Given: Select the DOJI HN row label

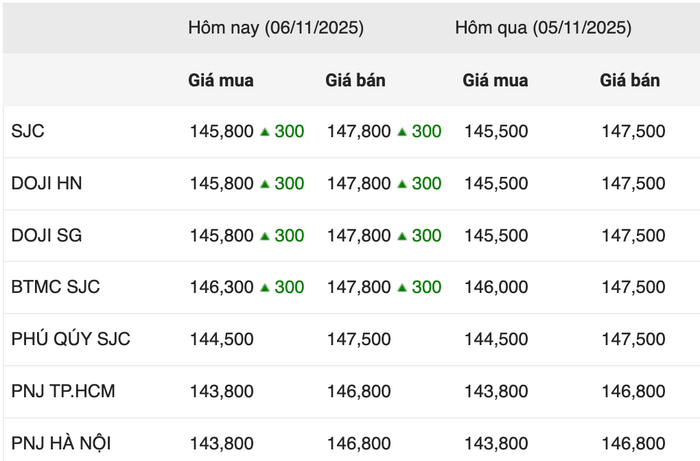Looking at the screenshot, I should point(46,183).
